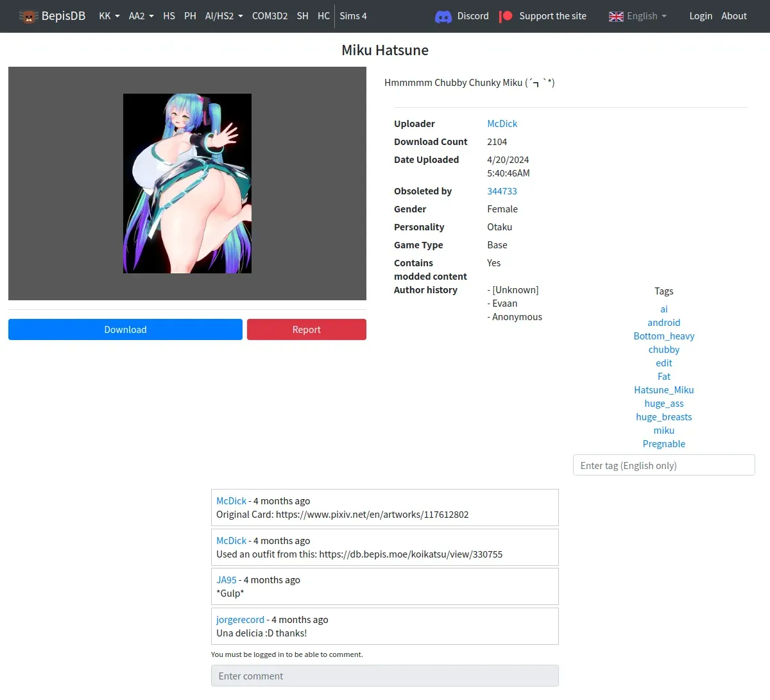This screenshot has width=770, height=700.
Task: Select the Hatsune_Miku tag
Action: [663, 390]
